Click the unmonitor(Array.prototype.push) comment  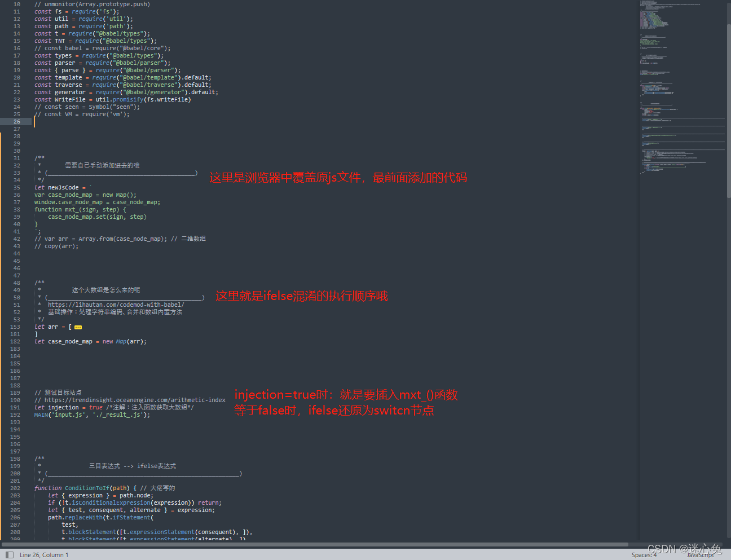point(92,5)
